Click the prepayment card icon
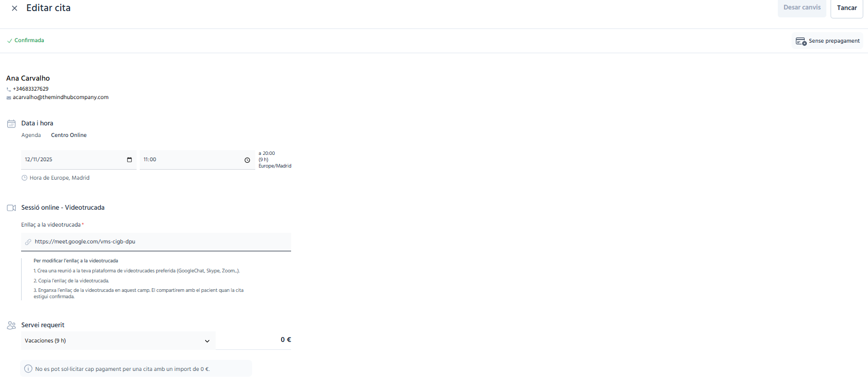 [801, 41]
